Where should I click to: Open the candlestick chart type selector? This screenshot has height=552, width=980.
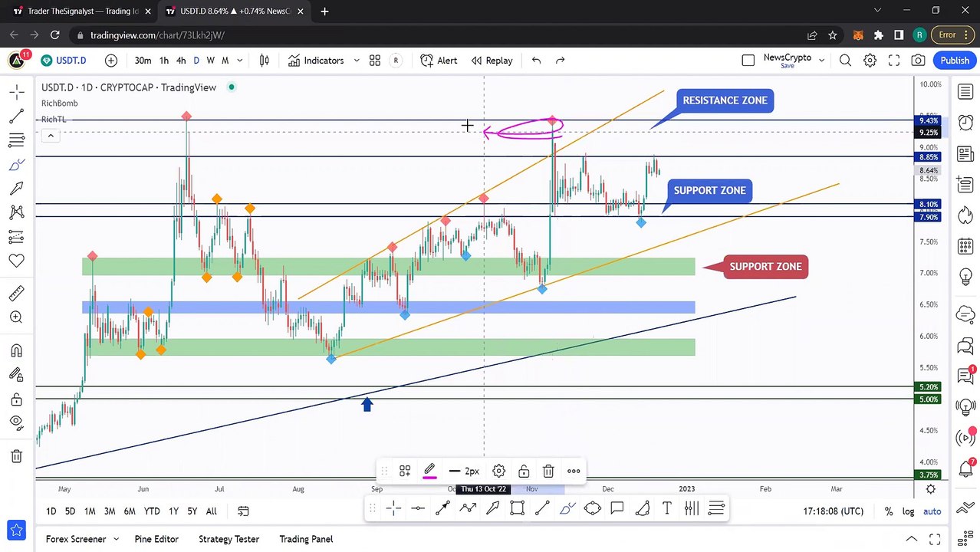coord(265,61)
